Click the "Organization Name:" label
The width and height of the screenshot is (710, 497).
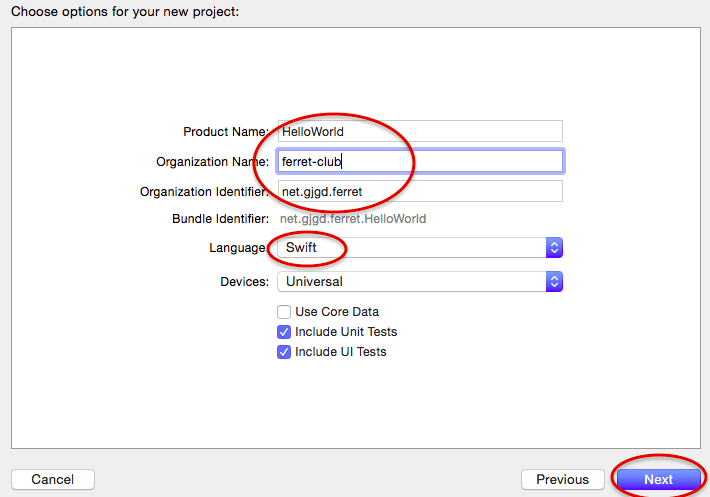coord(212,162)
